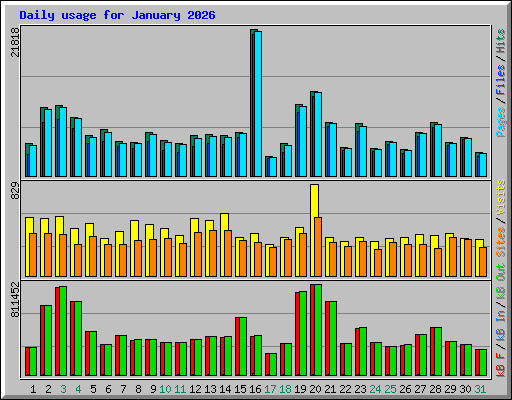Select the orange sites bar for day 14
The width and height of the screenshot is (512, 400).
[228, 253]
